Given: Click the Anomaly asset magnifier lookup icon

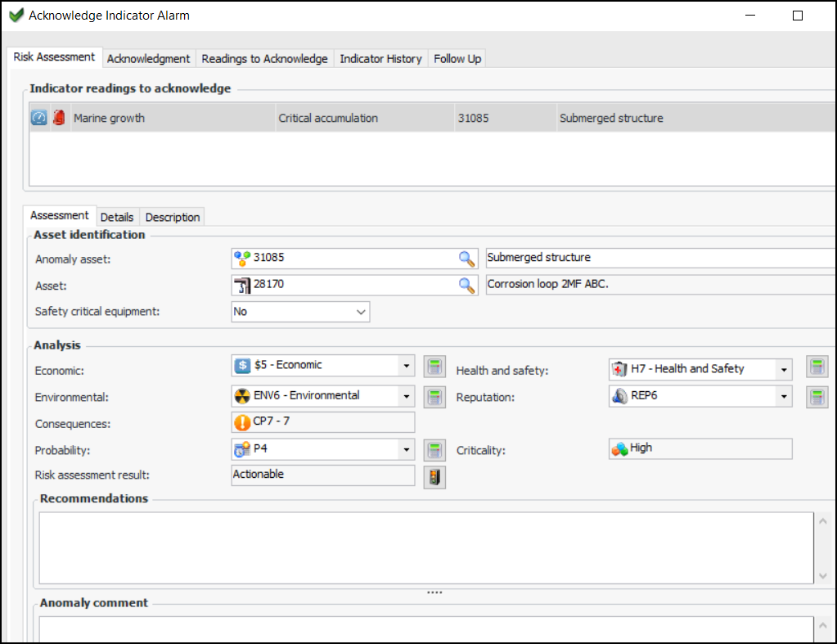Looking at the screenshot, I should (466, 259).
